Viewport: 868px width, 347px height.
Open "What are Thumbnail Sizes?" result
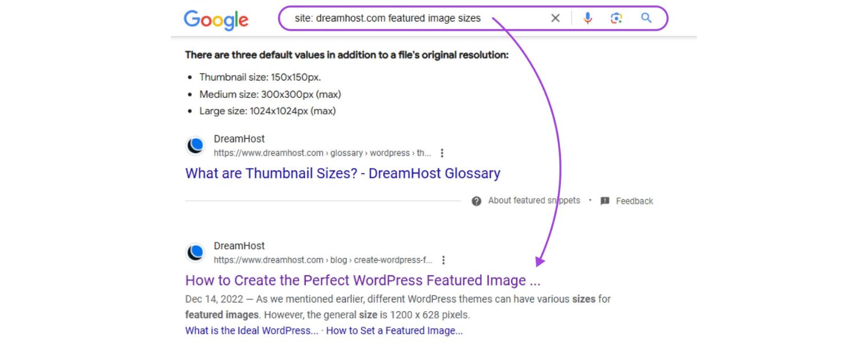pyautogui.click(x=343, y=173)
